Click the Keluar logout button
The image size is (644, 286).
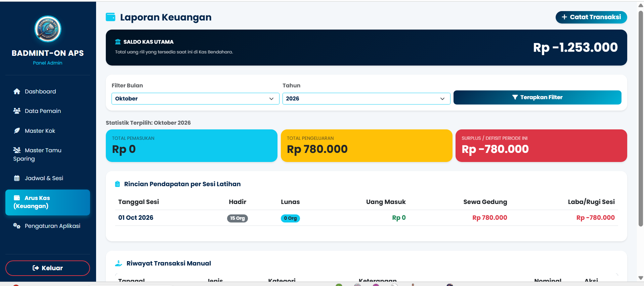[48, 268]
